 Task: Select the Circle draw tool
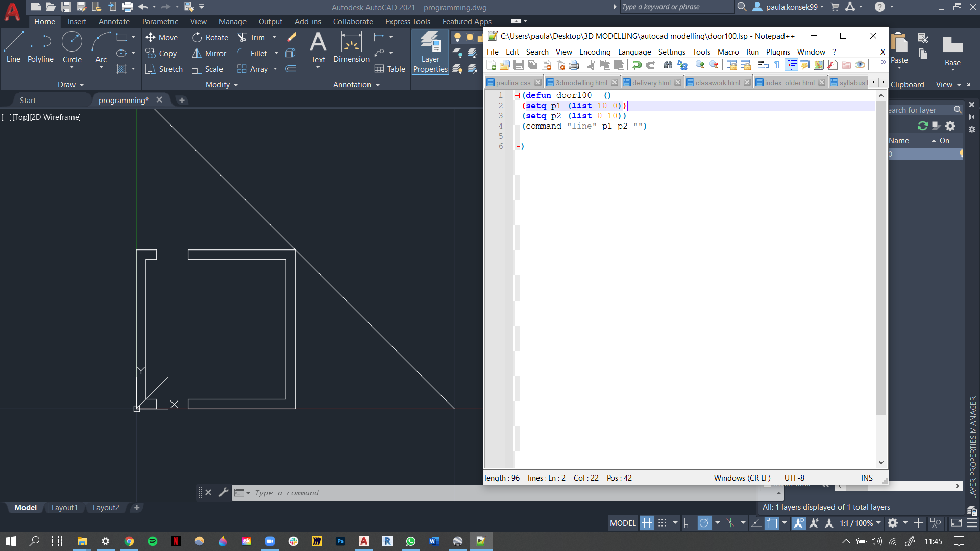[x=72, y=47]
